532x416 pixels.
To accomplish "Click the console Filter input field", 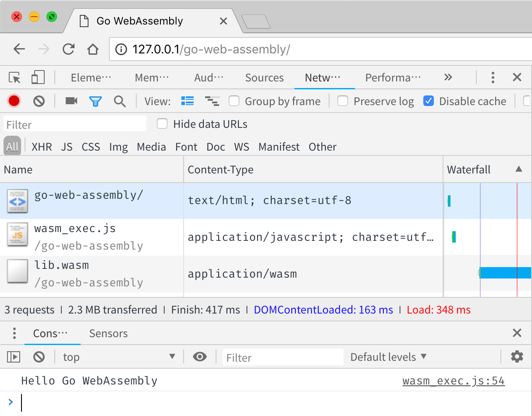I will (x=283, y=357).
